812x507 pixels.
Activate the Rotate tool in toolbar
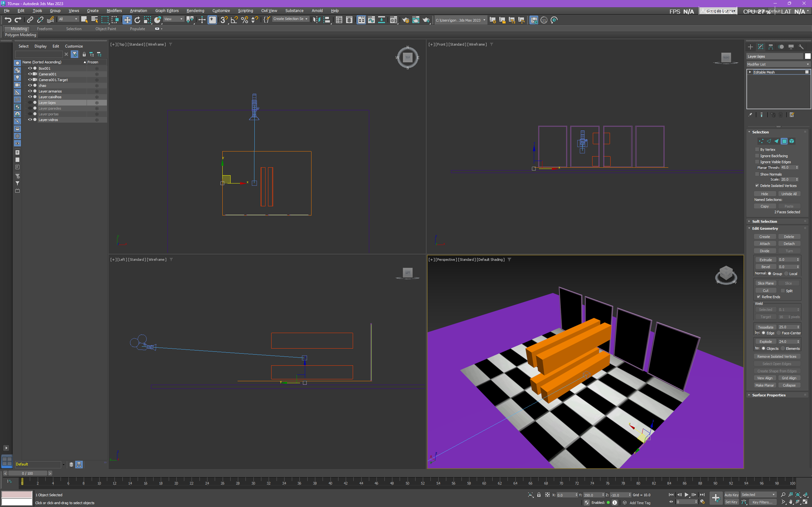coord(137,20)
